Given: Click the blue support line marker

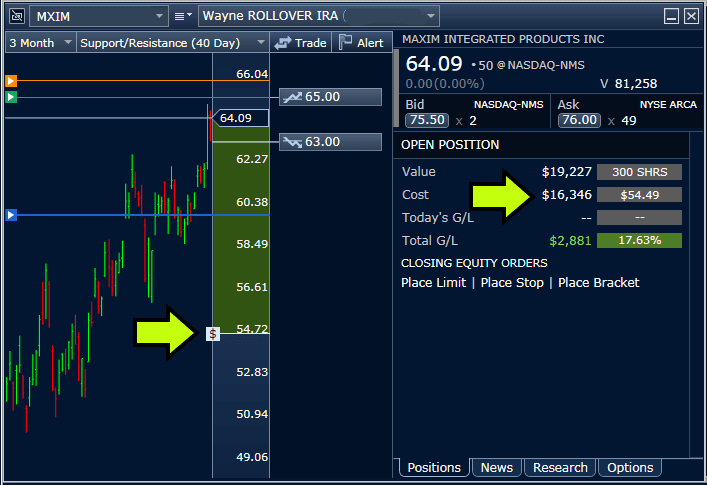Looking at the screenshot, I should (x=11, y=214).
